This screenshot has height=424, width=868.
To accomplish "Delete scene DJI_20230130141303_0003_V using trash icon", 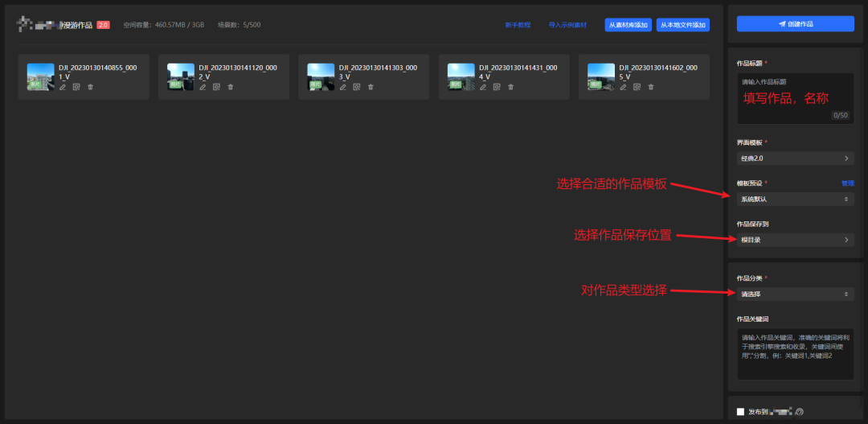I will pos(371,87).
